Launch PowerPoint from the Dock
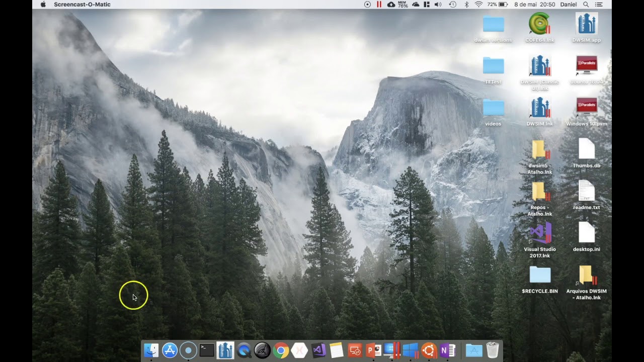Viewport: 644px width, 362px height. coord(374,350)
